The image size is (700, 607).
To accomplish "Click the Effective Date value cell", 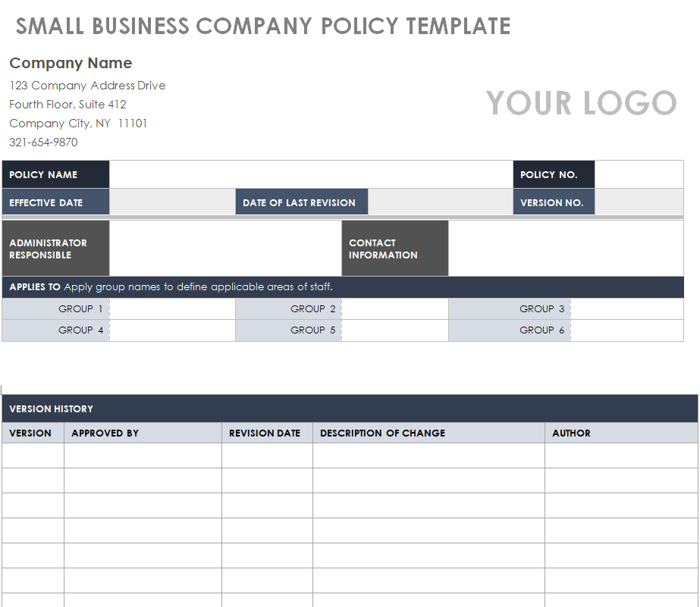I will click(172, 202).
